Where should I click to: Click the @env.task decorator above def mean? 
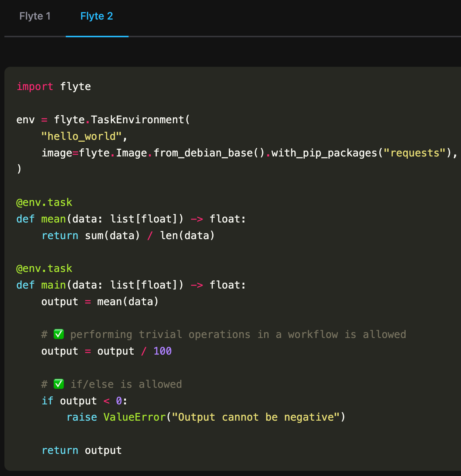[44, 202]
